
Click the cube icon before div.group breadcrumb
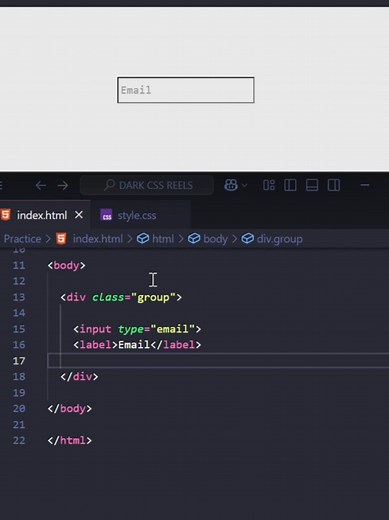[x=247, y=239]
